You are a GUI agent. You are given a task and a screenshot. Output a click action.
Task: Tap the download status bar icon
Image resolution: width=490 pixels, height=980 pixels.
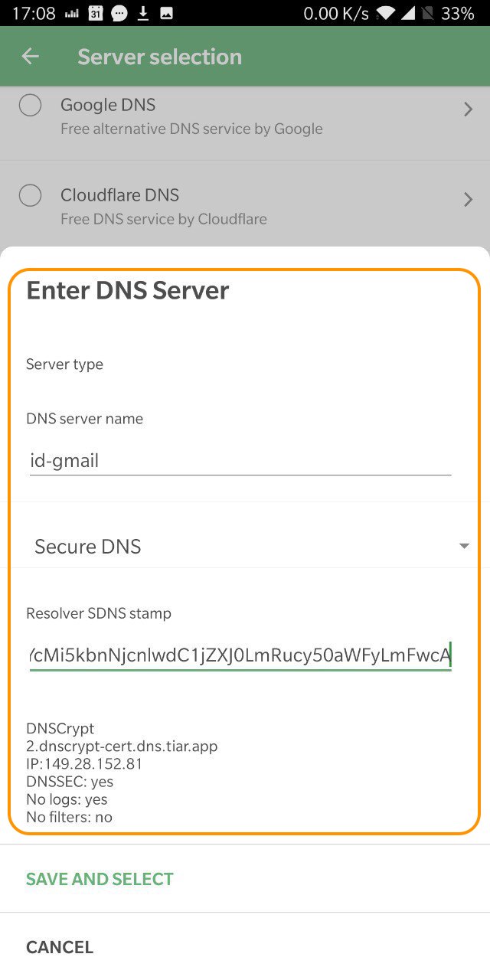[x=142, y=13]
